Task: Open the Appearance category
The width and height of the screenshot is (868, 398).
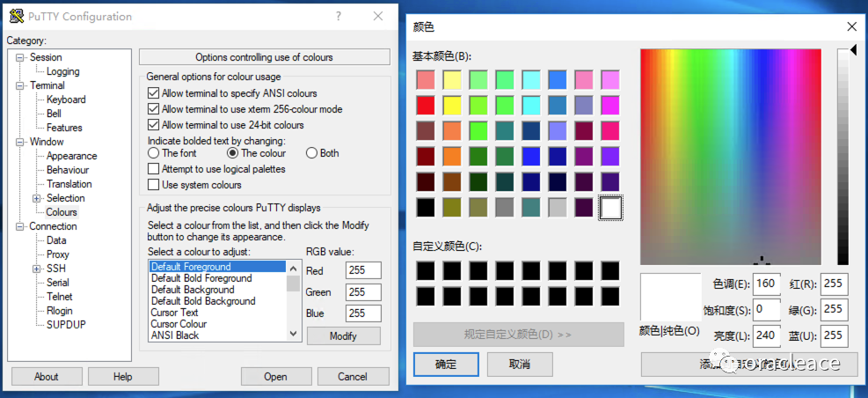Action: [x=71, y=156]
